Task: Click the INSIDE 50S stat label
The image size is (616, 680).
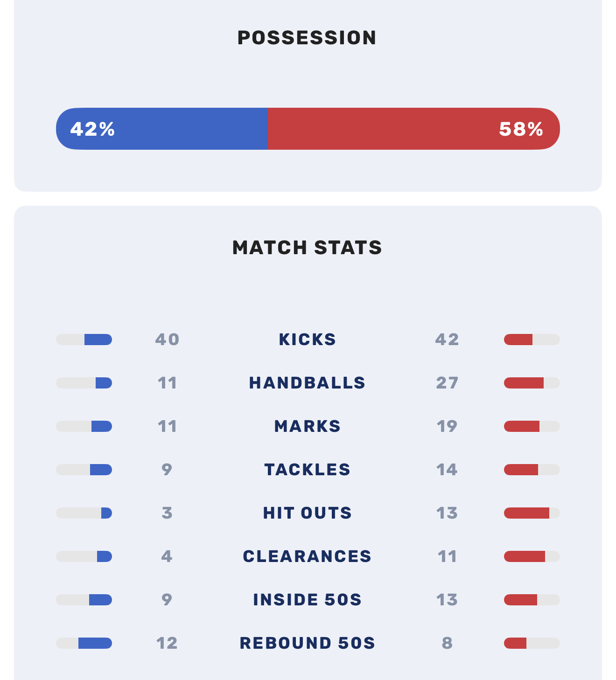Action: click(x=307, y=600)
